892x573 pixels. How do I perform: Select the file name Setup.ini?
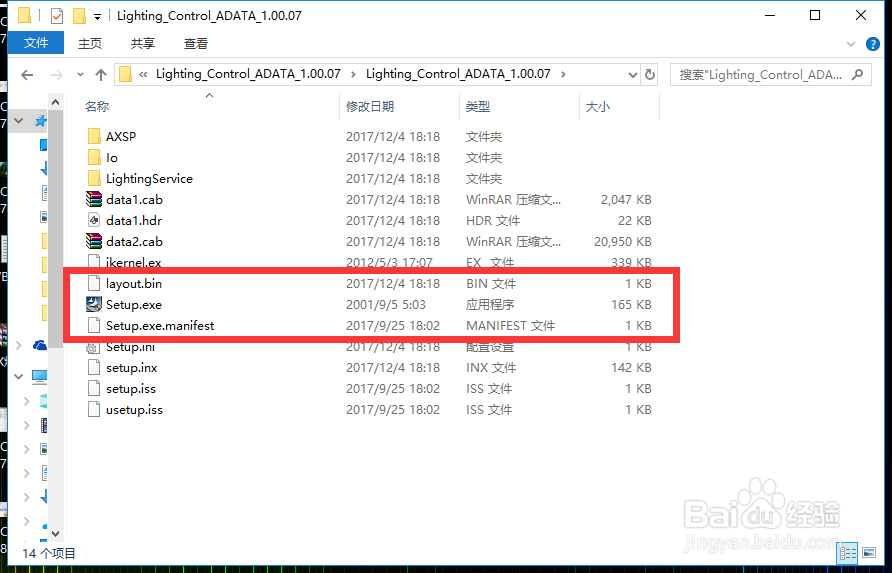(130, 347)
